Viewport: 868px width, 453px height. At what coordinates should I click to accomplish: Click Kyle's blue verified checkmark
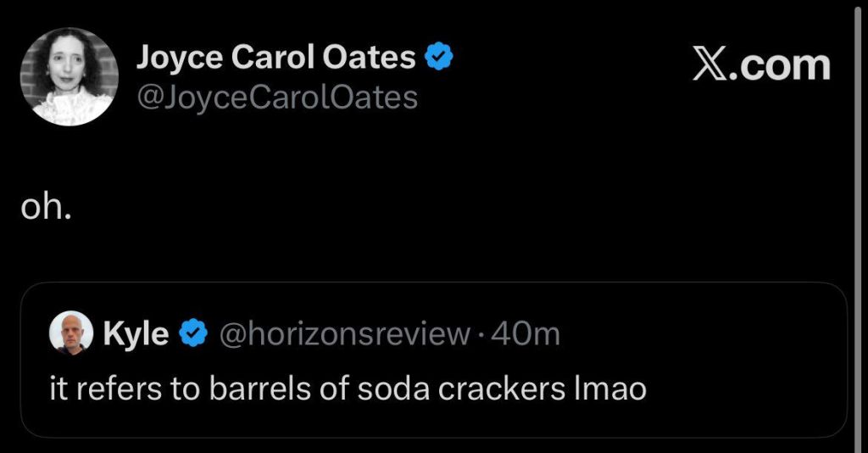[x=195, y=333]
